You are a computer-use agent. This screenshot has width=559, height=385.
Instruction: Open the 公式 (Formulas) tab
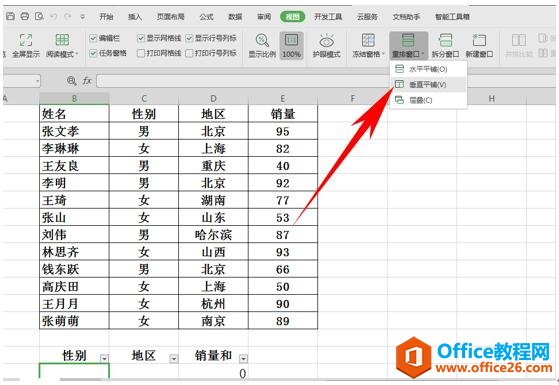[206, 16]
